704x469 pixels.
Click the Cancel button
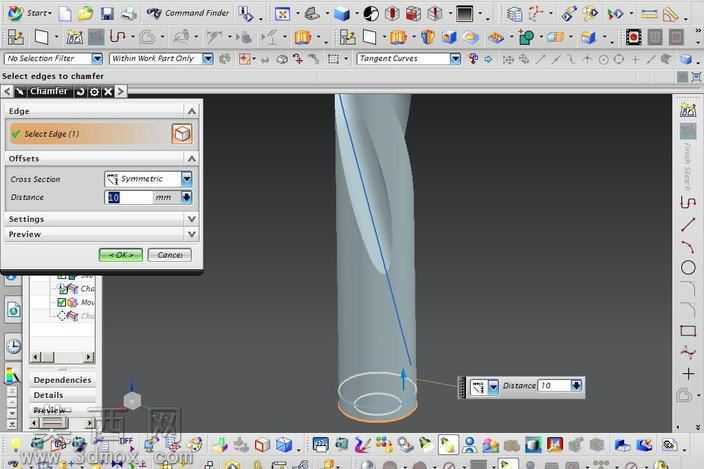pos(170,255)
